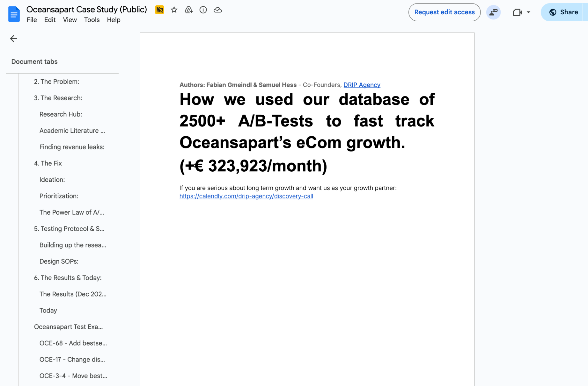Follow the Calendly discovery-call link
The height and width of the screenshot is (386, 588).
[x=246, y=196]
